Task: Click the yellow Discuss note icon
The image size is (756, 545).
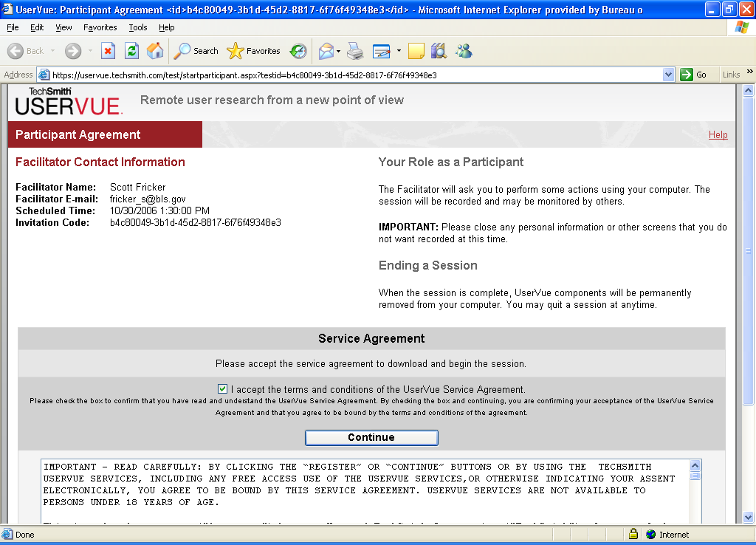Action: [x=416, y=51]
